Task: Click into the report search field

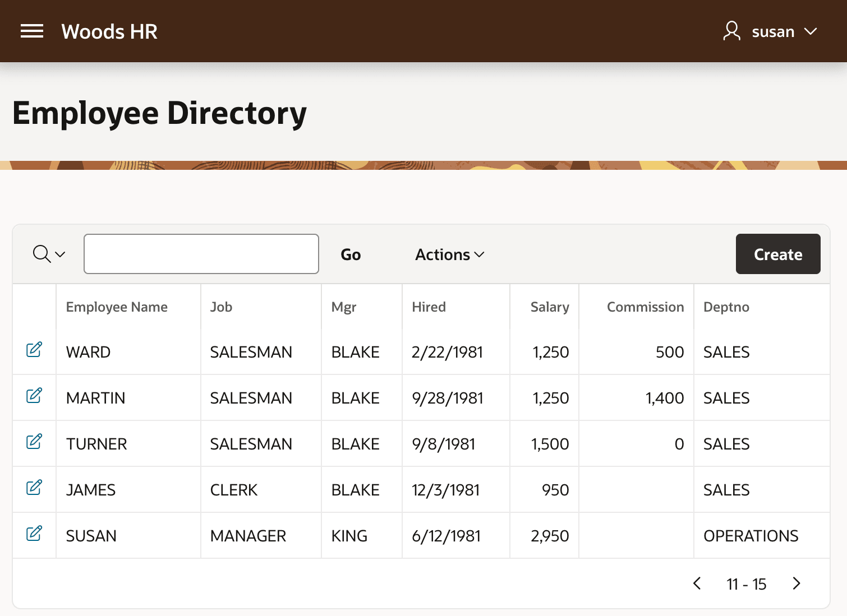Action: (x=201, y=254)
